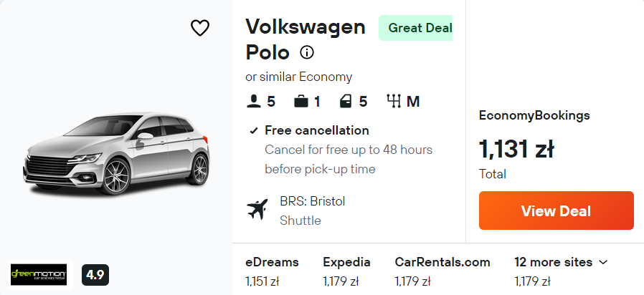Click the 4.9 rating badge
Image resolution: width=644 pixels, height=295 pixels.
[x=95, y=274]
